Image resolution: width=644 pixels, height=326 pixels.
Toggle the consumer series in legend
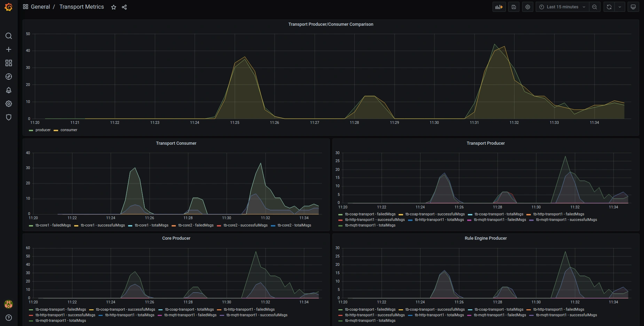69,130
